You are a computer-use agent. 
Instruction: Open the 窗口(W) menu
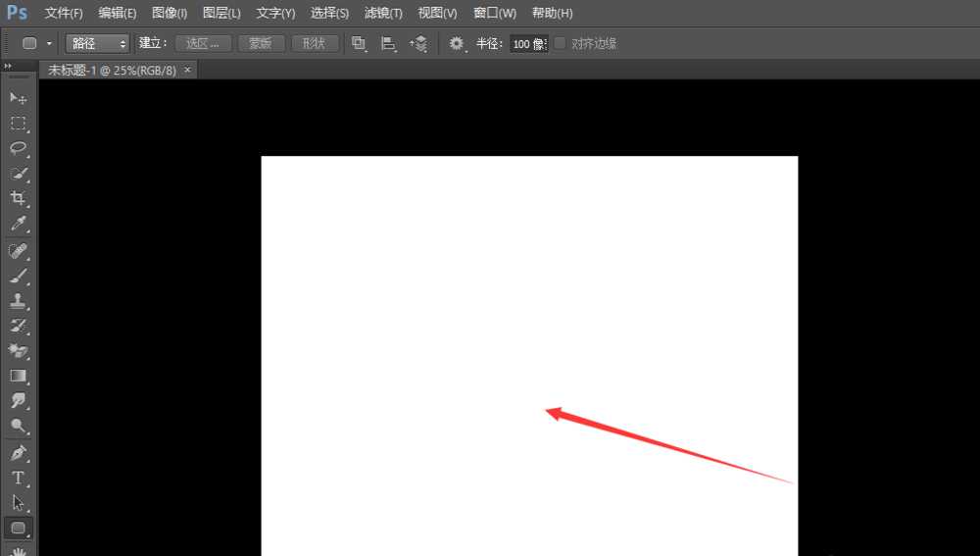coord(495,13)
